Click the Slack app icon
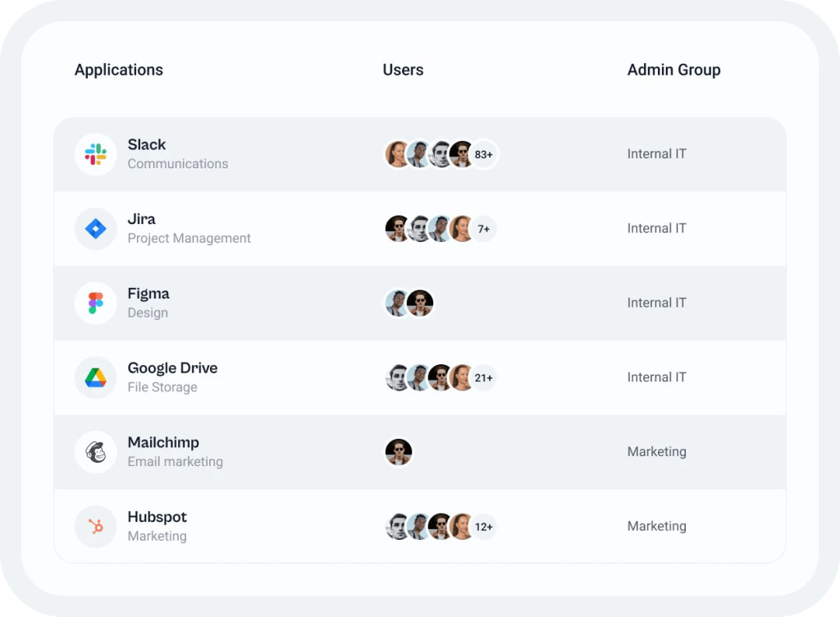The width and height of the screenshot is (840, 617). (x=96, y=154)
